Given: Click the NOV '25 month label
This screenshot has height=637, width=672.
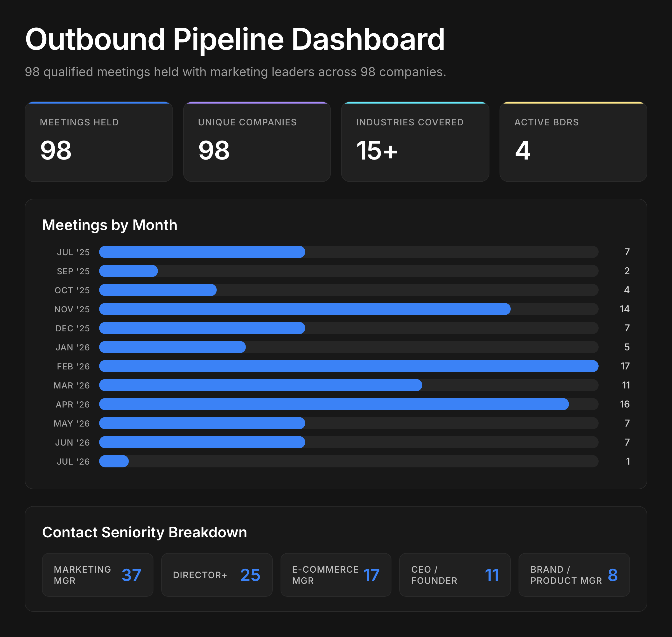Looking at the screenshot, I should pyautogui.click(x=72, y=309).
